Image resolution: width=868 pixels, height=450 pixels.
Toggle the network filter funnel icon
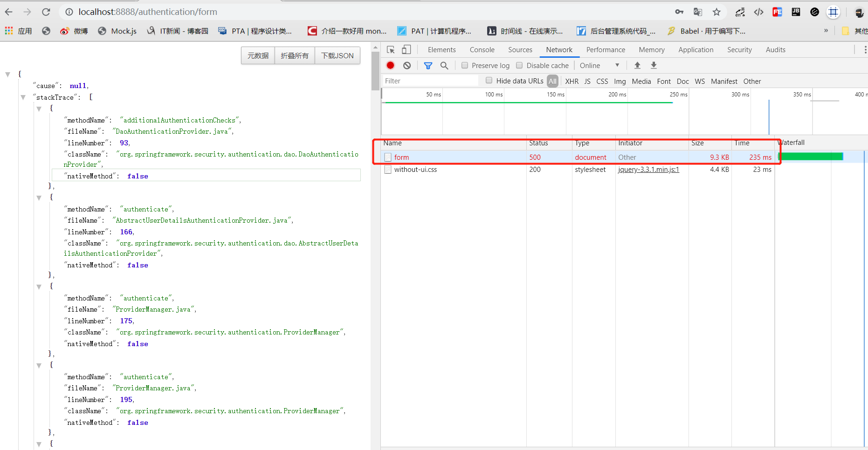coord(428,66)
